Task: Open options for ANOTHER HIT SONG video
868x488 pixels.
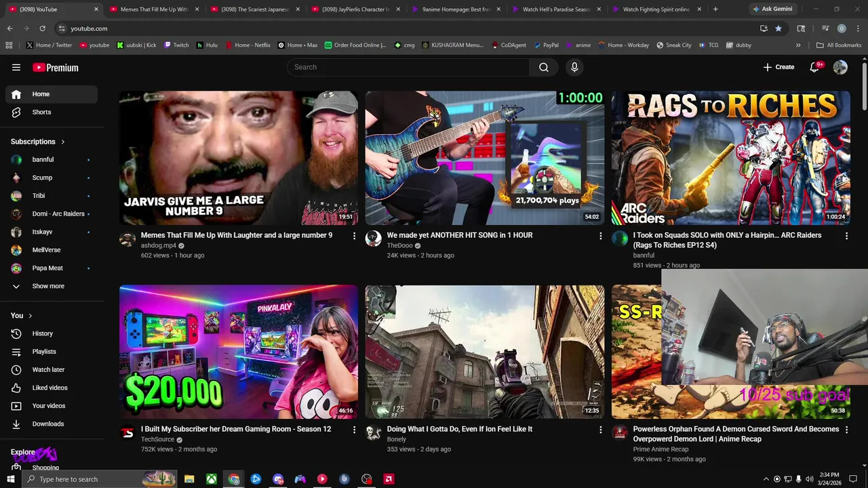Action: pyautogui.click(x=600, y=236)
